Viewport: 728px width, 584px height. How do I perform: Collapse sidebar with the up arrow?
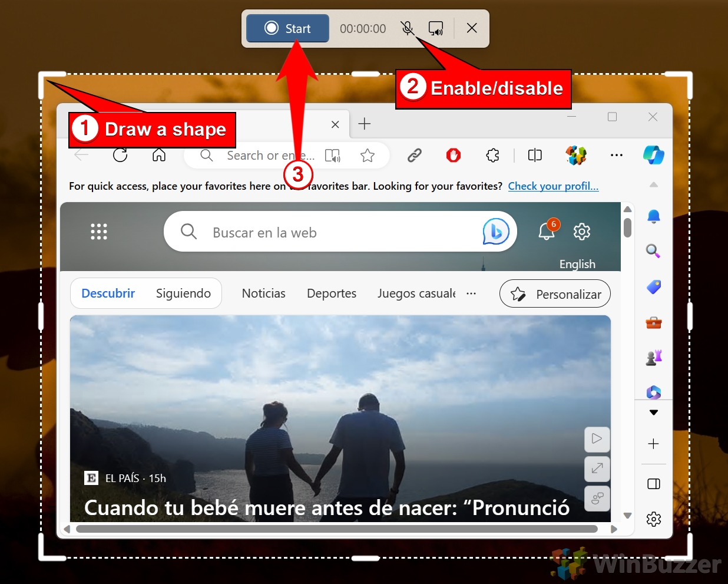click(x=654, y=185)
